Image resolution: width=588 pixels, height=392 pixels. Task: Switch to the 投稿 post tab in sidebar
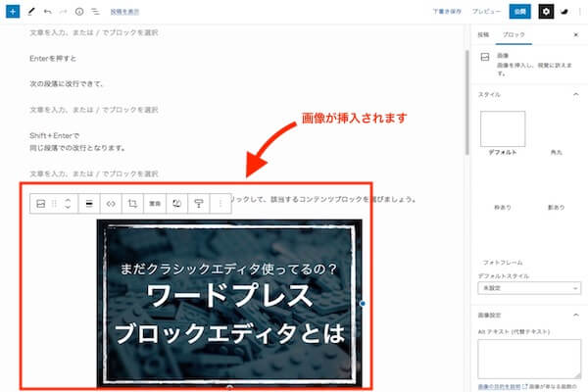483,34
